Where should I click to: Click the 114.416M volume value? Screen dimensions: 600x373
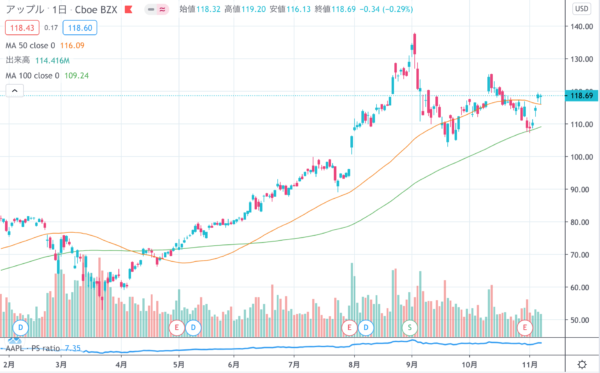[x=52, y=60]
